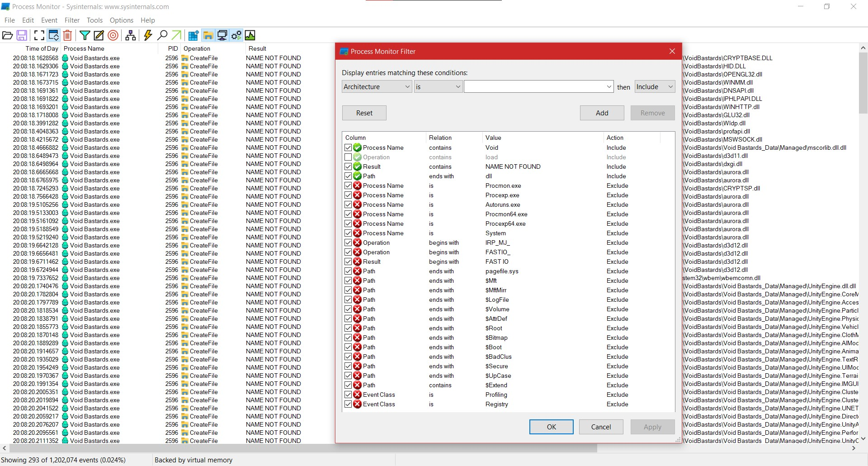868x466 pixels.
Task: Click the Reset button
Action: tap(364, 113)
